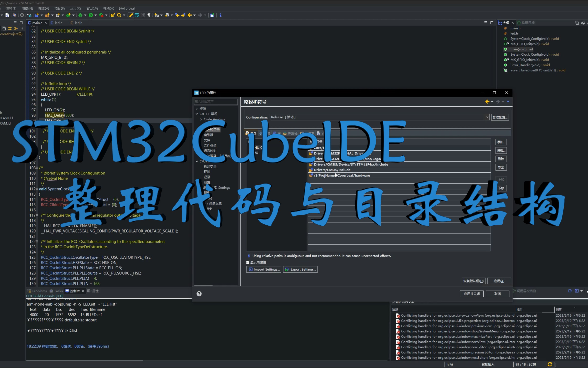588x368 pixels.
Task: Select /${ProjName}/Core/Leaf/hardware include path
Action: coord(399,175)
